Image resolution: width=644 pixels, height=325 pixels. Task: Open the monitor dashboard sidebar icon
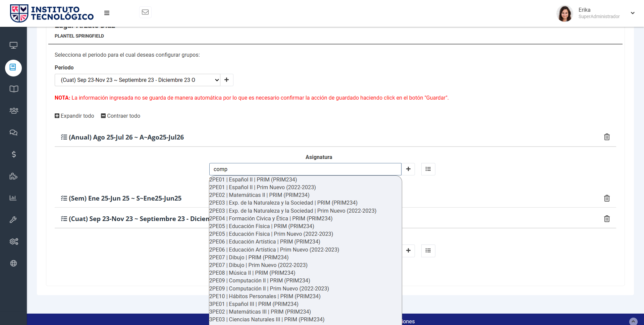point(13,45)
